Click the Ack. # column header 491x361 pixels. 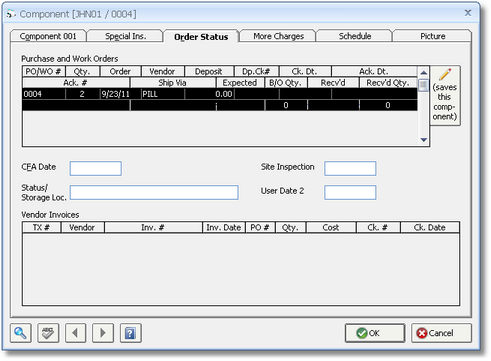pos(76,83)
